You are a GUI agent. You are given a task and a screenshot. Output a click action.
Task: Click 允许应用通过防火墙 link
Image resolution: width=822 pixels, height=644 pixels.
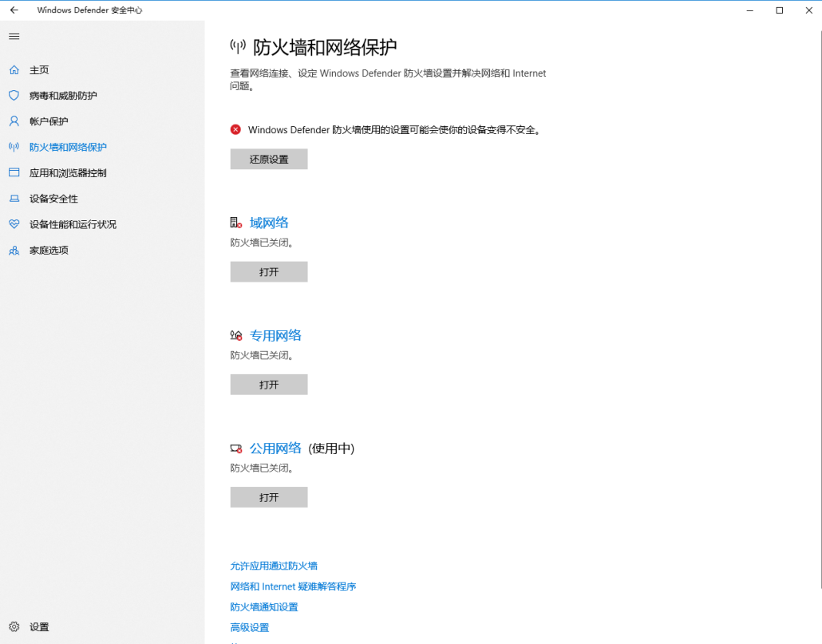tap(274, 566)
